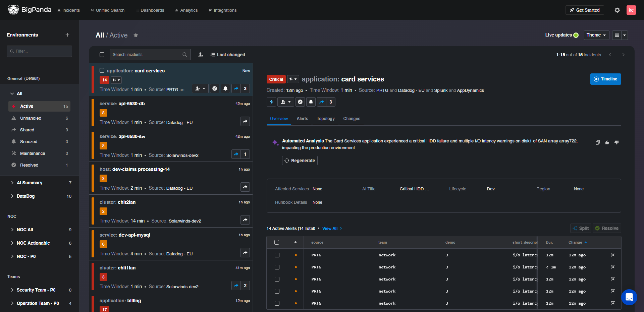This screenshot has width=644, height=312.
Task: Open the comments count 3 in details pane
Action: point(331,102)
